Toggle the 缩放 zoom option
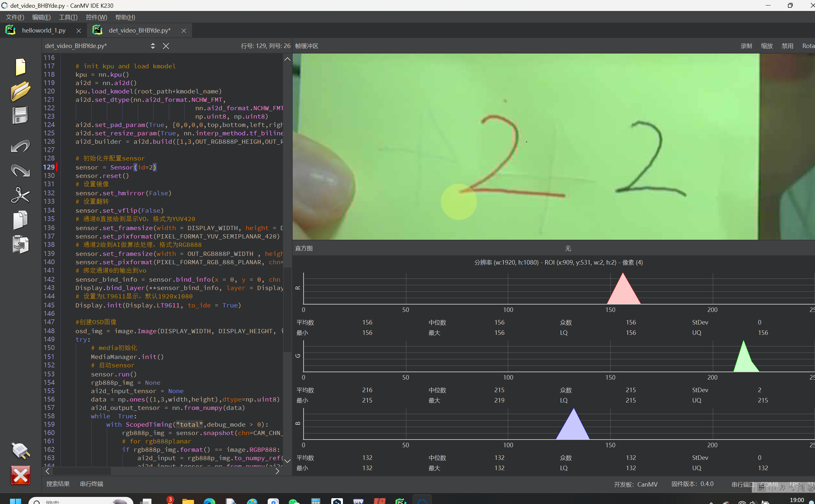This screenshot has height=504, width=815. click(766, 46)
